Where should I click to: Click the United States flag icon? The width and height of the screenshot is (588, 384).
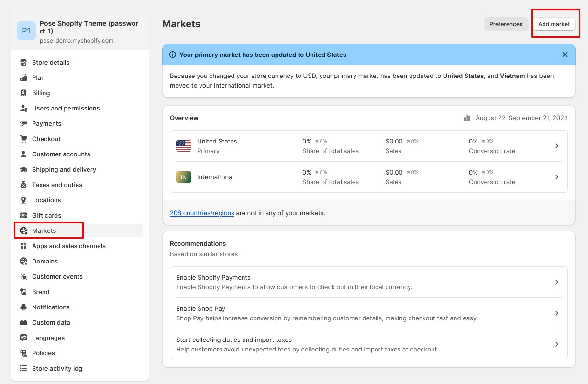[x=184, y=146]
